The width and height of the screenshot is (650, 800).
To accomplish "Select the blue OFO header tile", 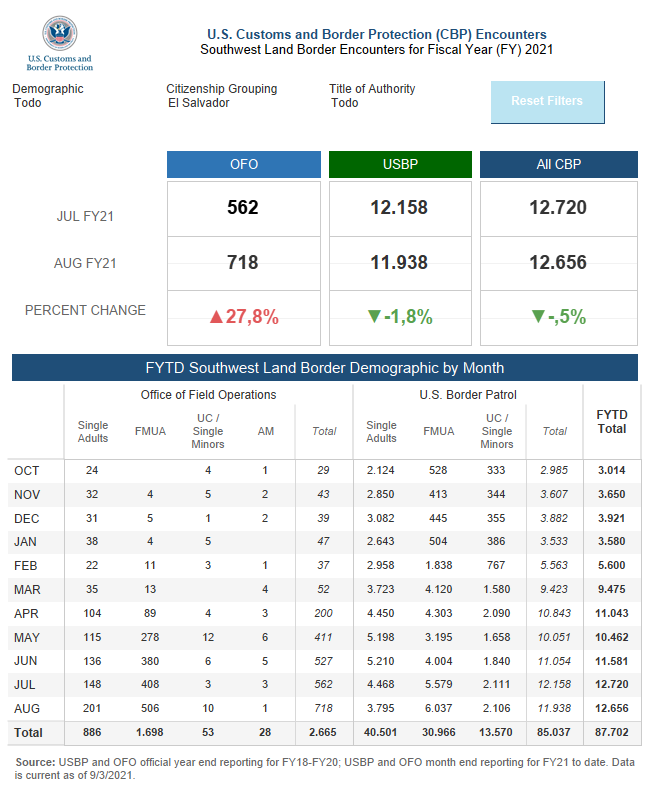I will click(x=243, y=164).
